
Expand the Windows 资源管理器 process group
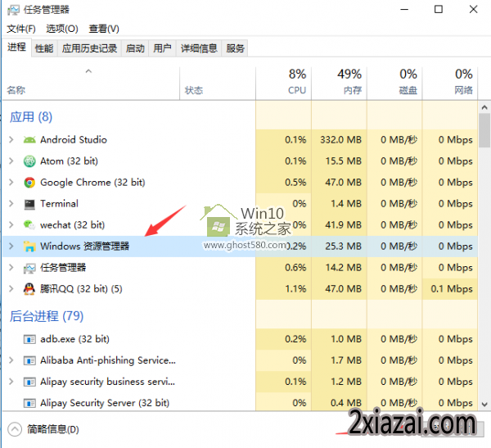click(x=11, y=247)
